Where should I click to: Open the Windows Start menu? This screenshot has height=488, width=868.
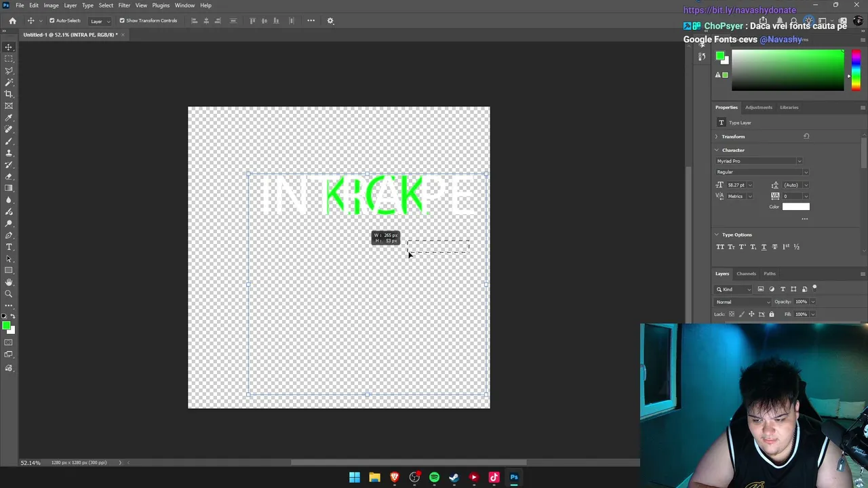(x=355, y=477)
